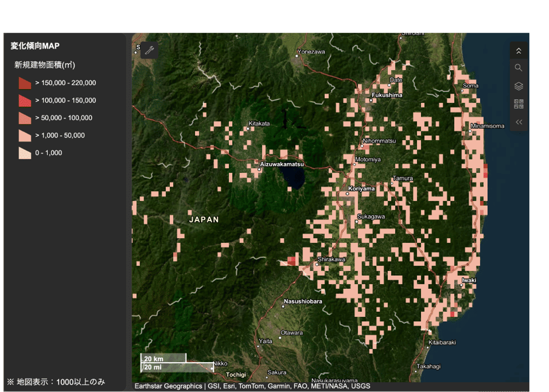Collapse toolbar with double up chevron
Viewport: 549px width, 392px height.
pyautogui.click(x=518, y=51)
